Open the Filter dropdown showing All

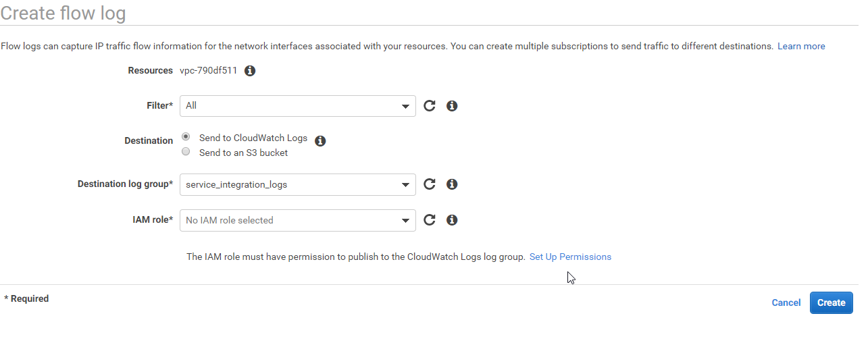point(297,106)
